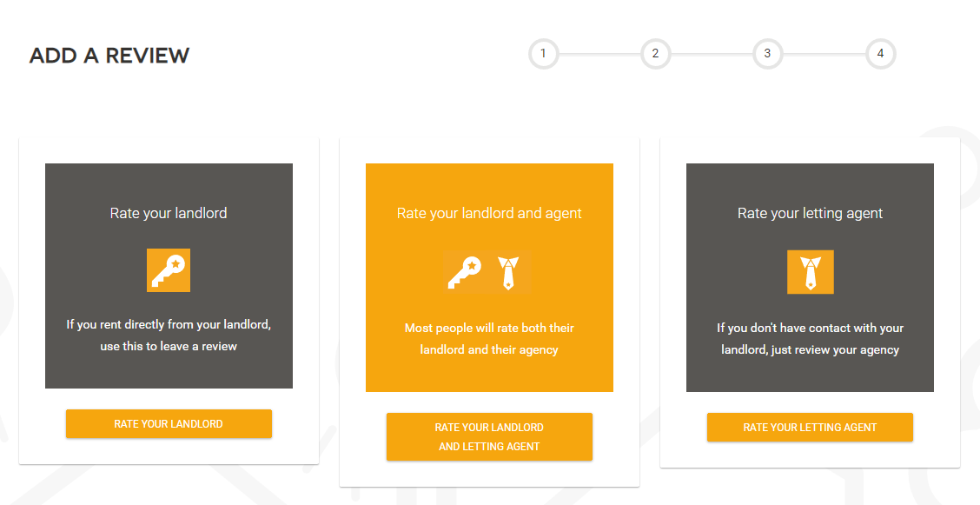Click the 'Add a Review' heading
This screenshot has width=980, height=505.
click(109, 56)
